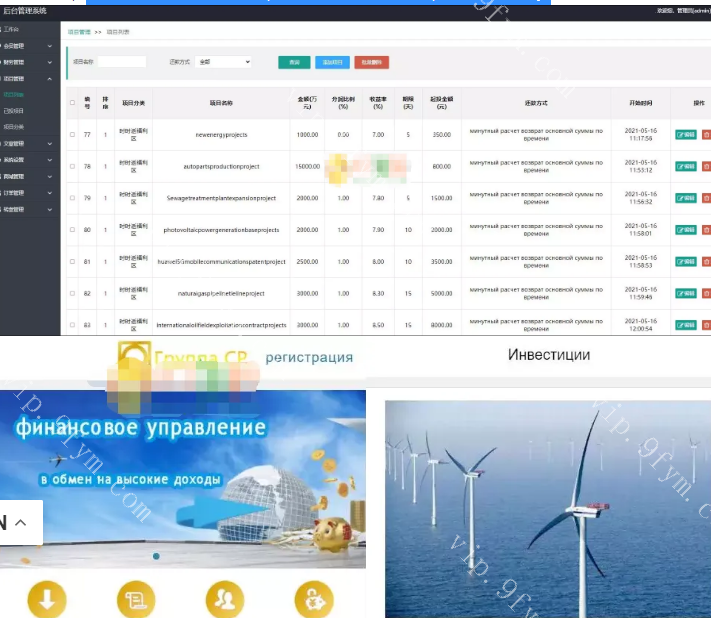
Task: Click the fourth golden circle icon
Action: pyautogui.click(x=314, y=599)
